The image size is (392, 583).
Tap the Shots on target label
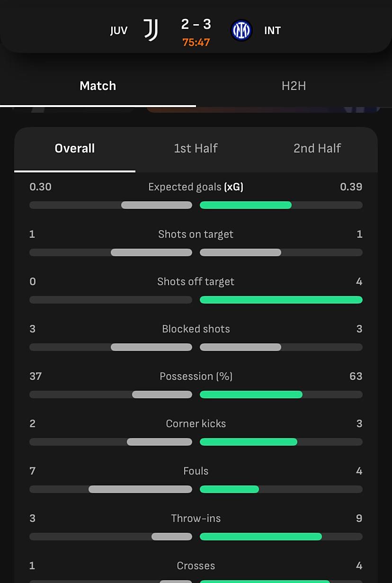pyautogui.click(x=196, y=234)
